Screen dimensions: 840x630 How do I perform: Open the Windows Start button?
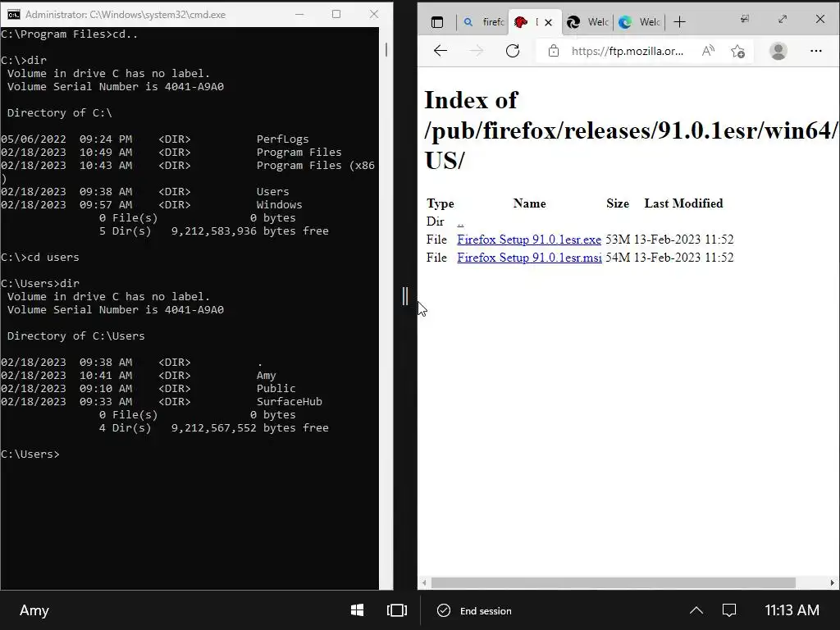(358, 610)
